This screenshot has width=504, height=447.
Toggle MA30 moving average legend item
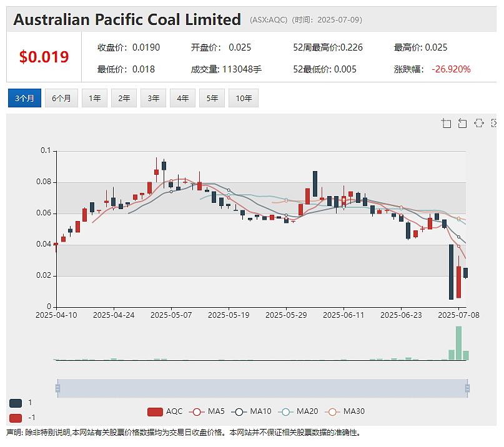[x=345, y=411]
